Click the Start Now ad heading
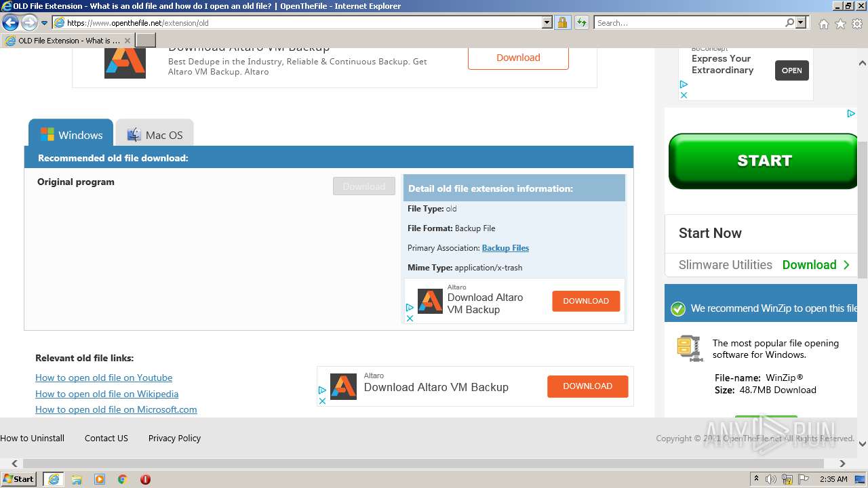 (710, 233)
